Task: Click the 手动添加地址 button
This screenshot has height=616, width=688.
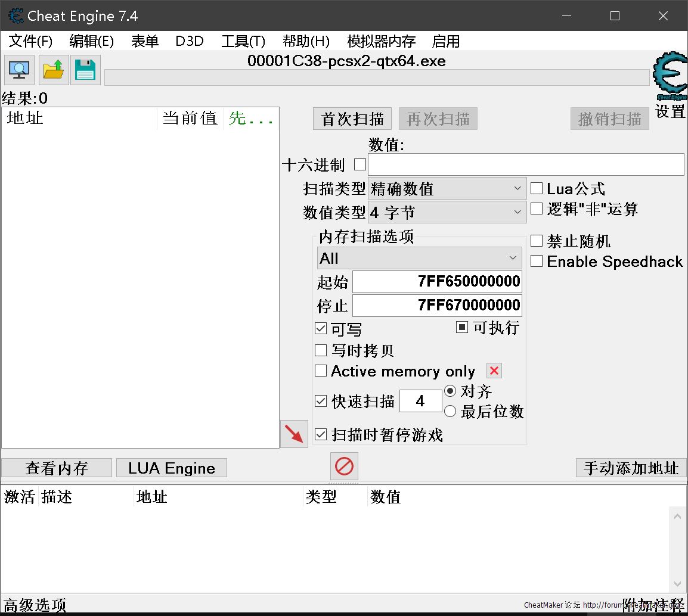Action: (631, 468)
